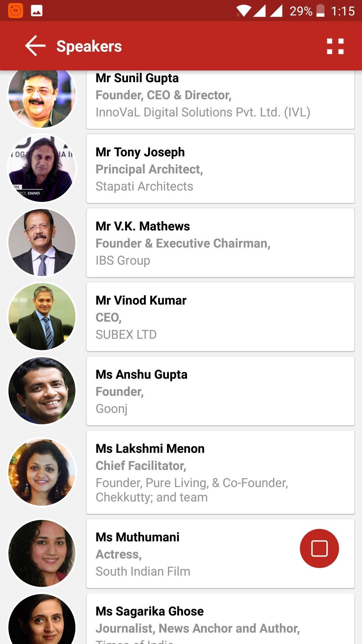The height and width of the screenshot is (644, 362).
Task: Open Mr V.K. Mathews' avatar image
Action: (42, 242)
